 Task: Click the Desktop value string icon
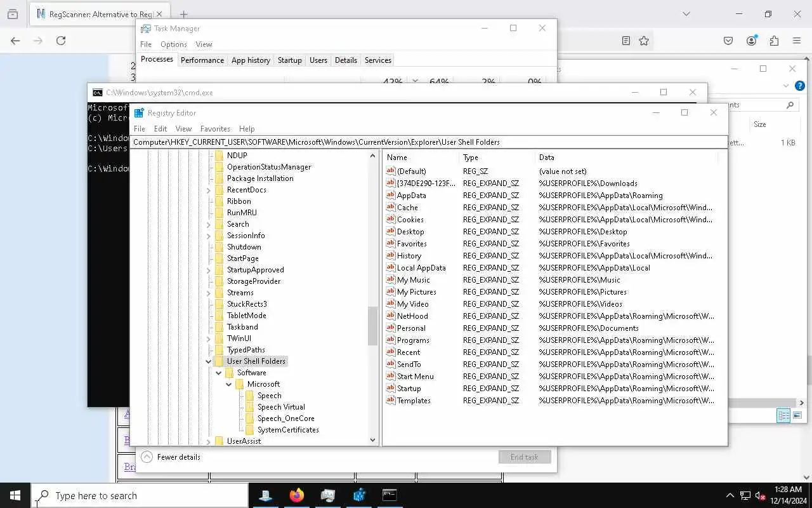tap(391, 231)
